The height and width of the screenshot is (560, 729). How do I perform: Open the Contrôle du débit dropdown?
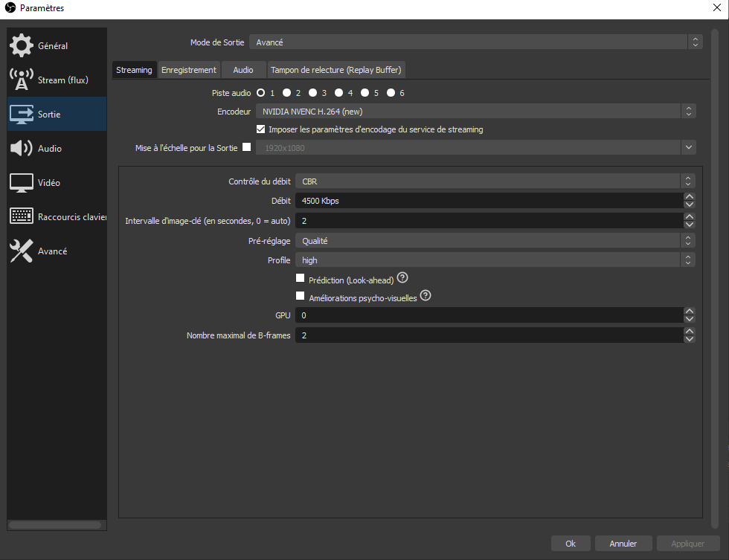(495, 181)
